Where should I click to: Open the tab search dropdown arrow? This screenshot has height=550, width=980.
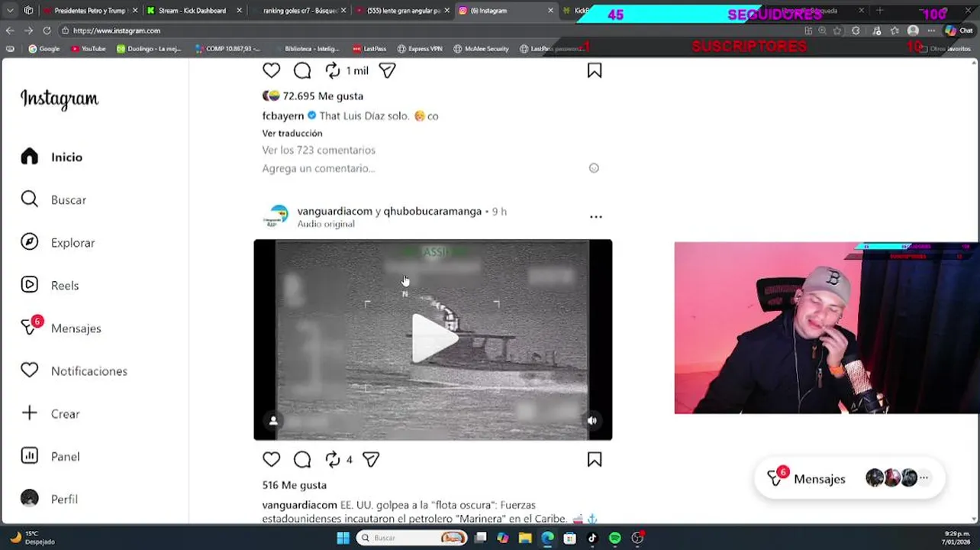coord(10,11)
